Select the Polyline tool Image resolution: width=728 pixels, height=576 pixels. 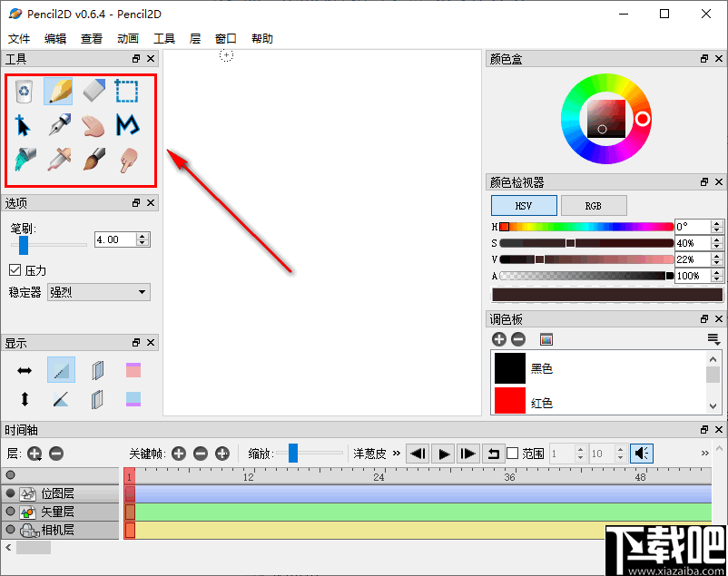coord(126,126)
